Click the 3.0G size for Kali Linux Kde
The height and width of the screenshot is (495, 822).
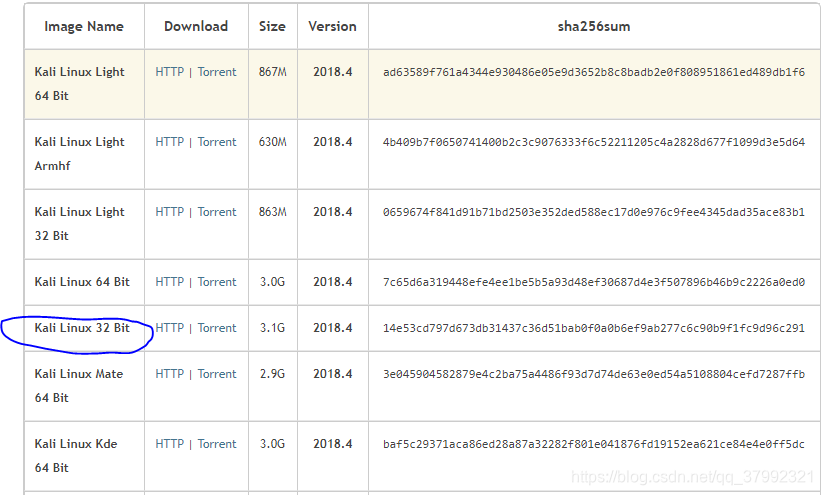[x=273, y=444]
